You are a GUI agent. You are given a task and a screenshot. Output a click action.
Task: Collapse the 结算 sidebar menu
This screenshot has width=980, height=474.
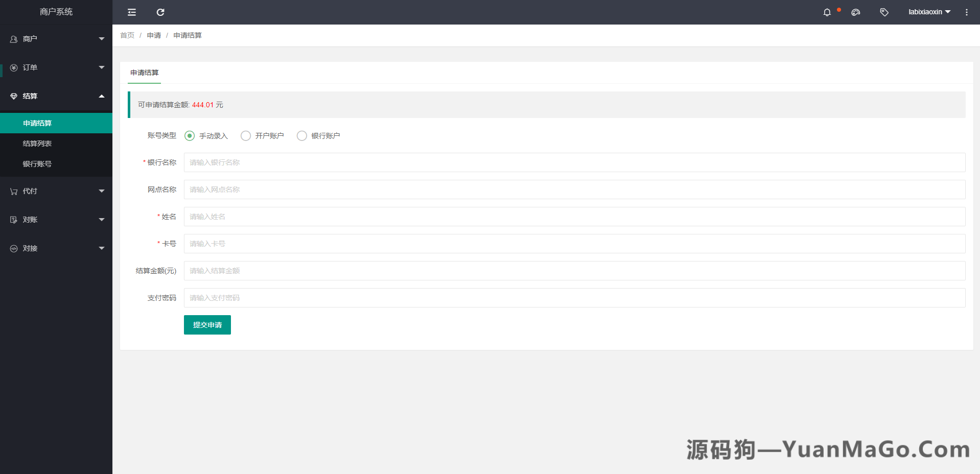[56, 96]
